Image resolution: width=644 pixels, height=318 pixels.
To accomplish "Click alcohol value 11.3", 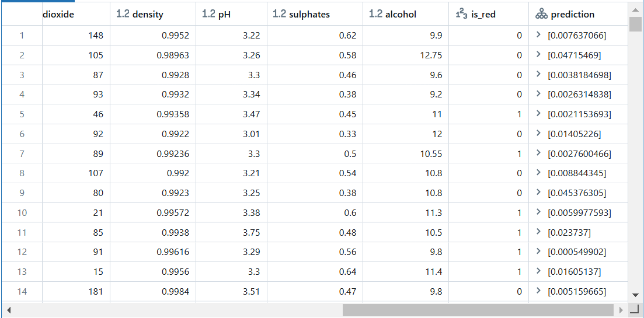I will (434, 212).
